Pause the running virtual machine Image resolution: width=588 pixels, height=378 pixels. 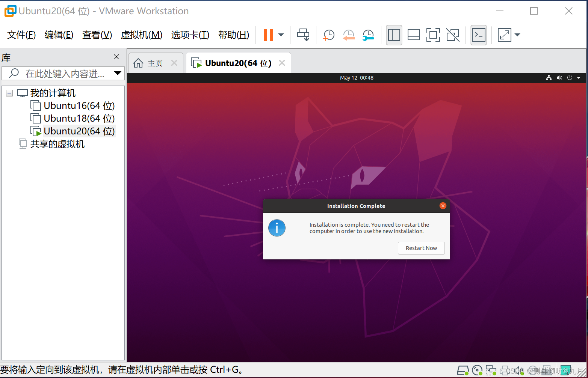click(x=268, y=35)
